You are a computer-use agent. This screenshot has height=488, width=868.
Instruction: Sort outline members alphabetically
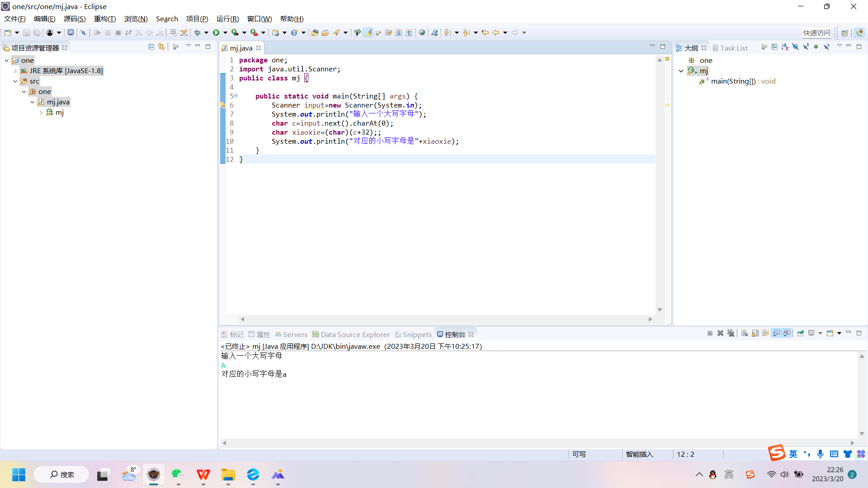point(785,47)
